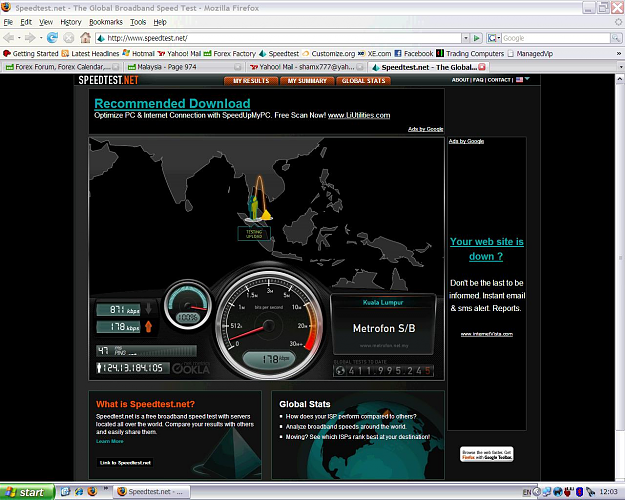Open the Trading Computers bookmark

click(x=470, y=53)
